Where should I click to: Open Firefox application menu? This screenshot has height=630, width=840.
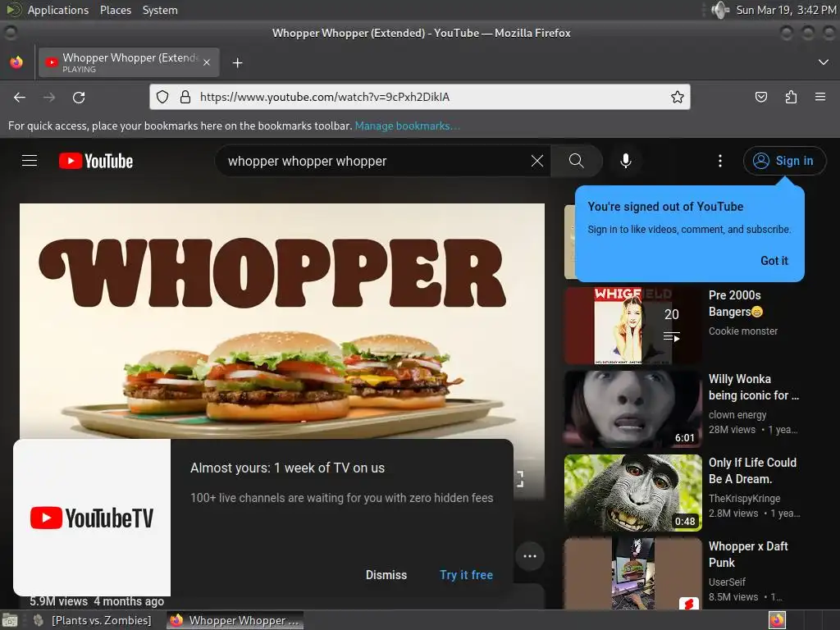coord(820,97)
